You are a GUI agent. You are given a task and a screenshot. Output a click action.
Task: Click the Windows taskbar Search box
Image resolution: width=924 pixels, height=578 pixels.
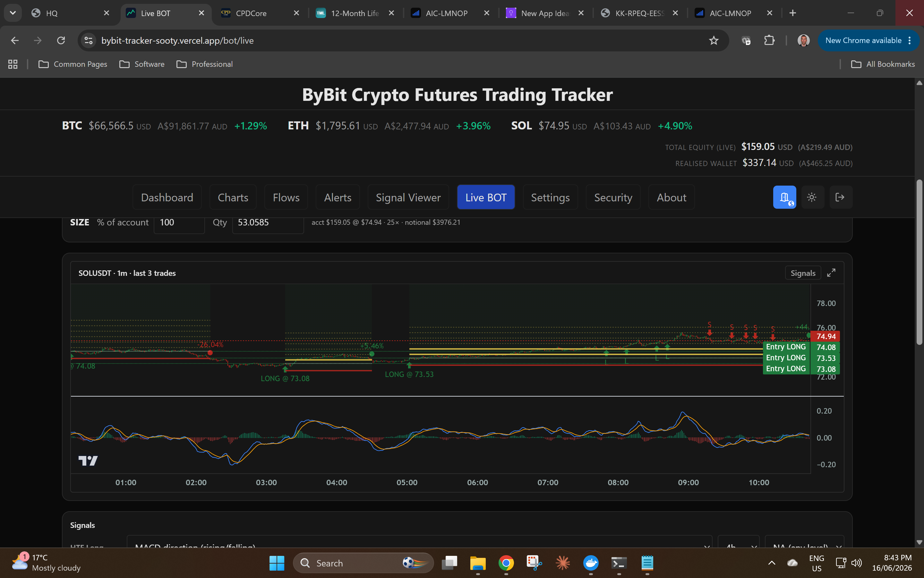[363, 563]
